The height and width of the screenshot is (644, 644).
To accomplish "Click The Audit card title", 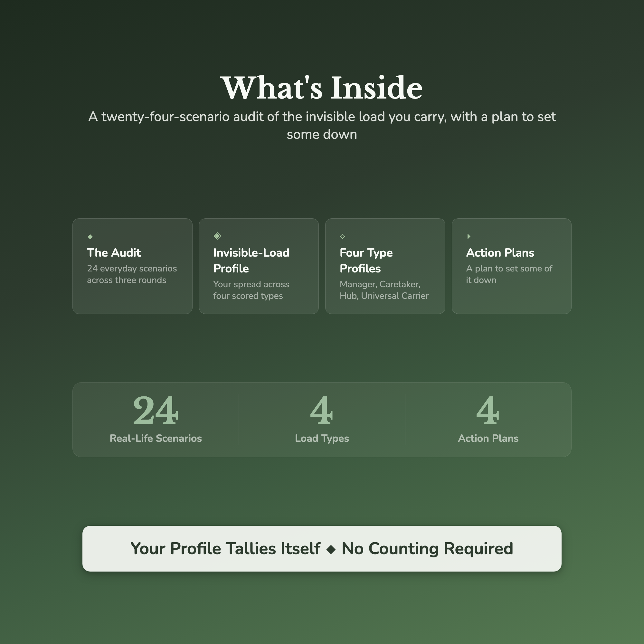I will click(x=114, y=253).
